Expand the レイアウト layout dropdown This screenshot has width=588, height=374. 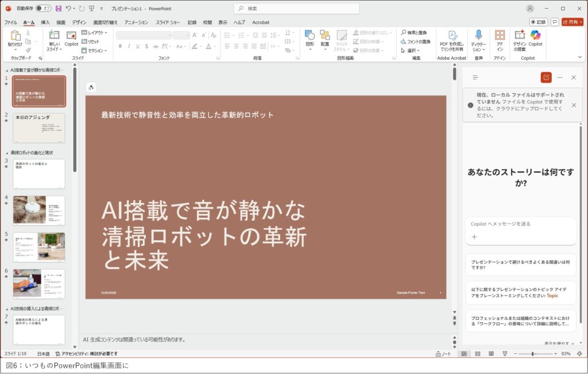point(94,33)
